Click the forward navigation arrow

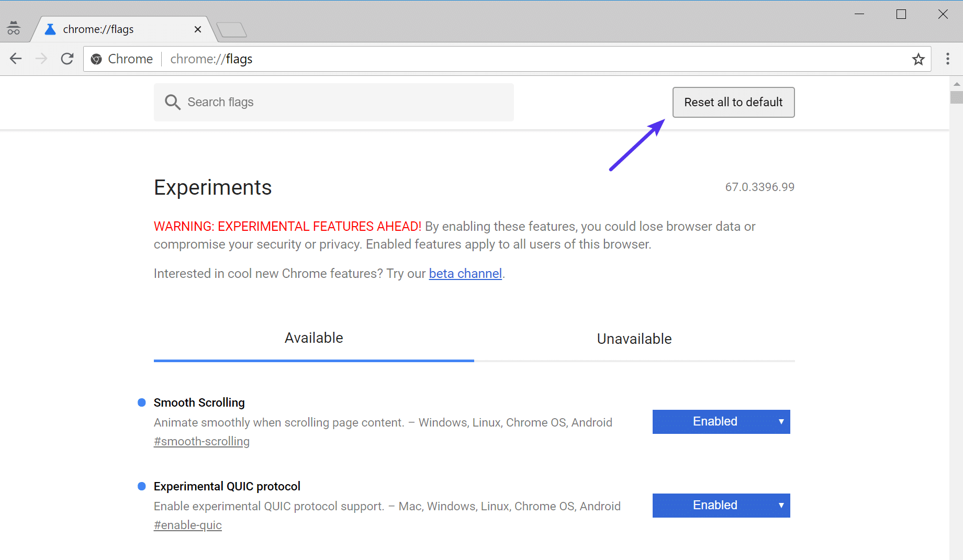pyautogui.click(x=41, y=59)
